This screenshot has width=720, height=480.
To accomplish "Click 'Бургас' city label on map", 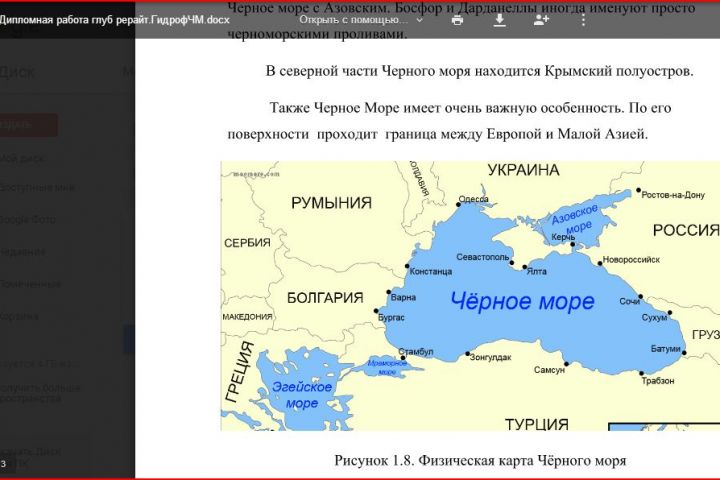I will click(391, 317).
